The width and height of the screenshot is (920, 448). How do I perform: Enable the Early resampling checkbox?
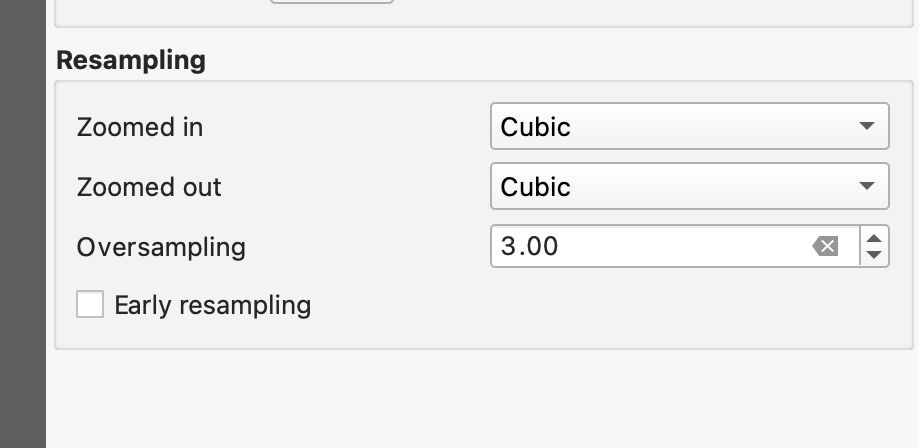(90, 305)
